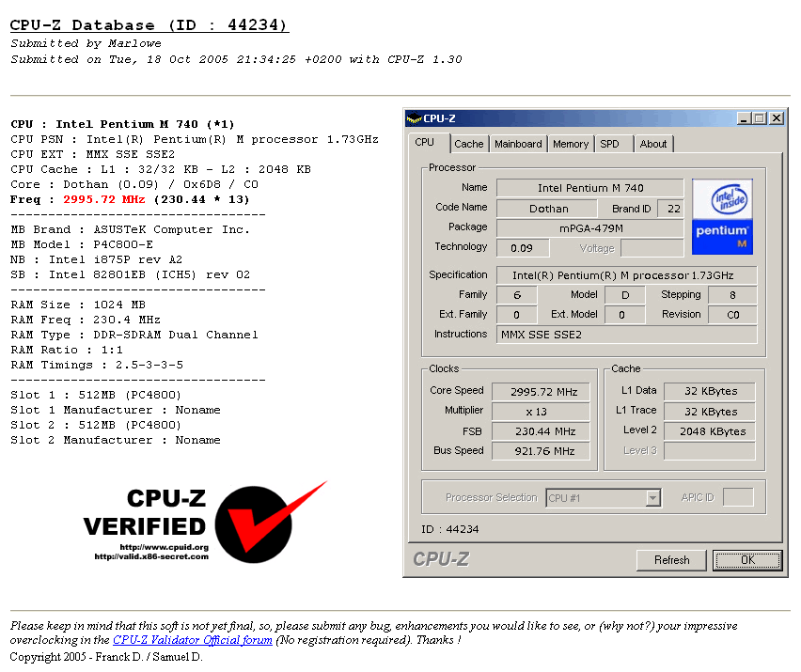Click the Specification field text

627,275
